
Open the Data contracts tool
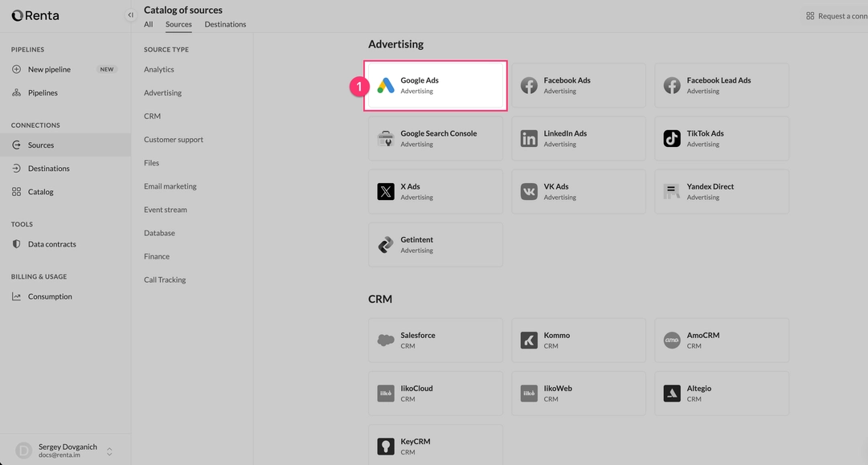51,243
